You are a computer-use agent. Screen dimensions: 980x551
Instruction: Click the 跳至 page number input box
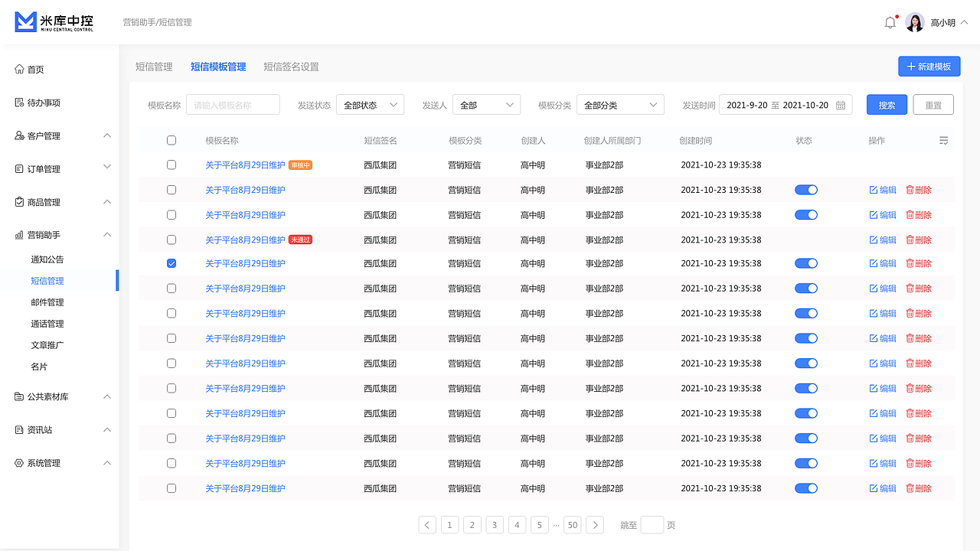point(652,525)
